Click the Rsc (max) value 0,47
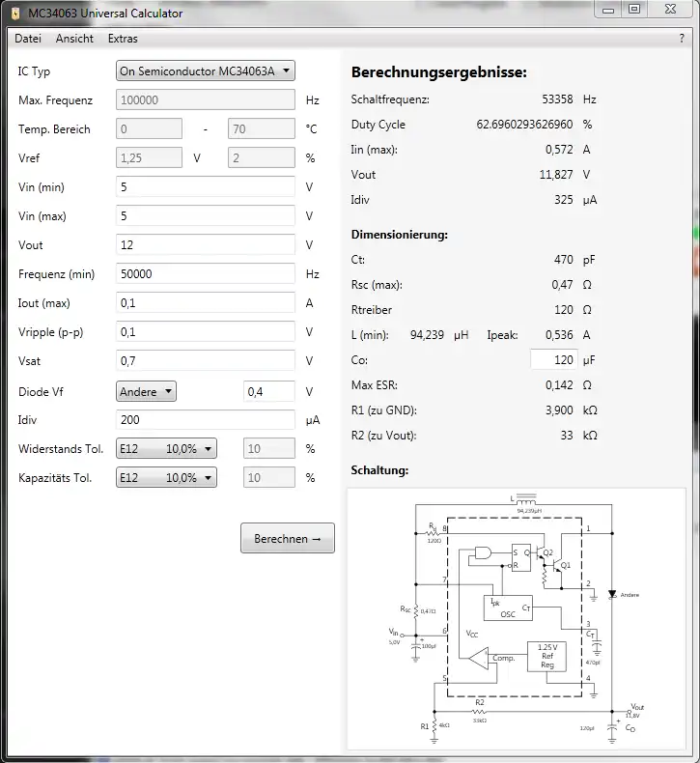Viewport: 700px width, 763px height. (x=562, y=285)
